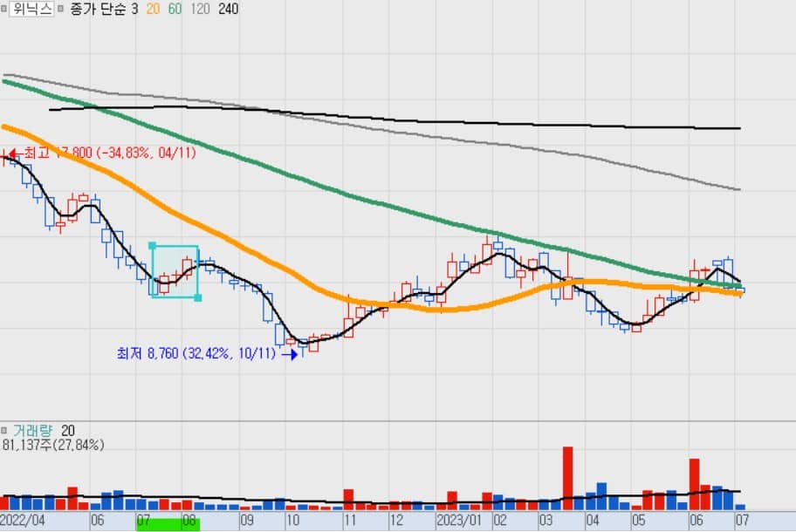Click the 위닉스 stock name label
Viewport: 796px width, 532px height.
pyautogui.click(x=31, y=9)
